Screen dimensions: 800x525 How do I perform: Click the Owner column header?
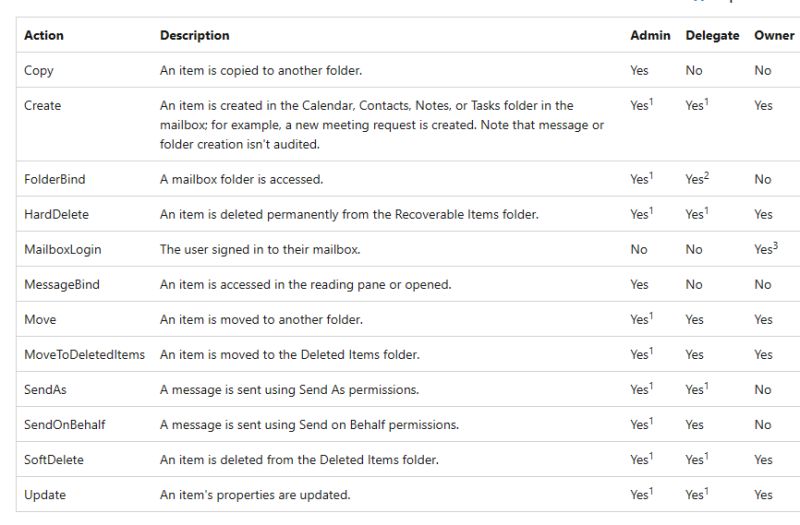pyautogui.click(x=774, y=35)
